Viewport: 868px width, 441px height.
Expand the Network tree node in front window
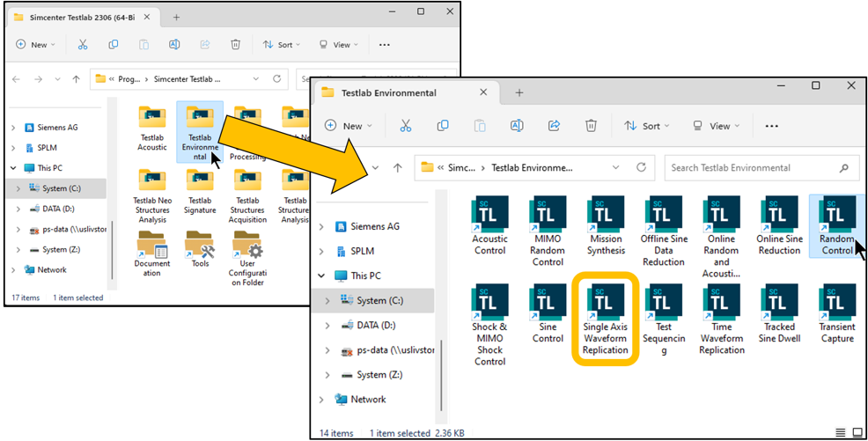pos(321,400)
